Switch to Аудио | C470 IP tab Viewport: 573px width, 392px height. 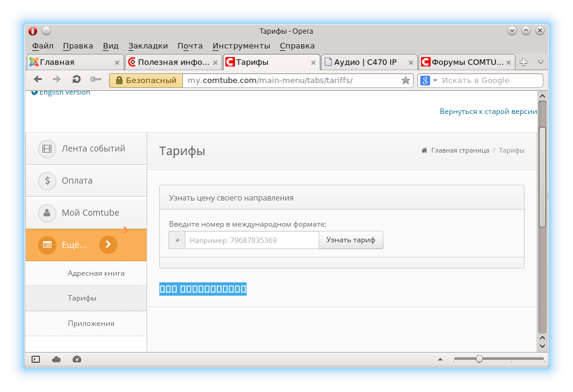coord(369,62)
